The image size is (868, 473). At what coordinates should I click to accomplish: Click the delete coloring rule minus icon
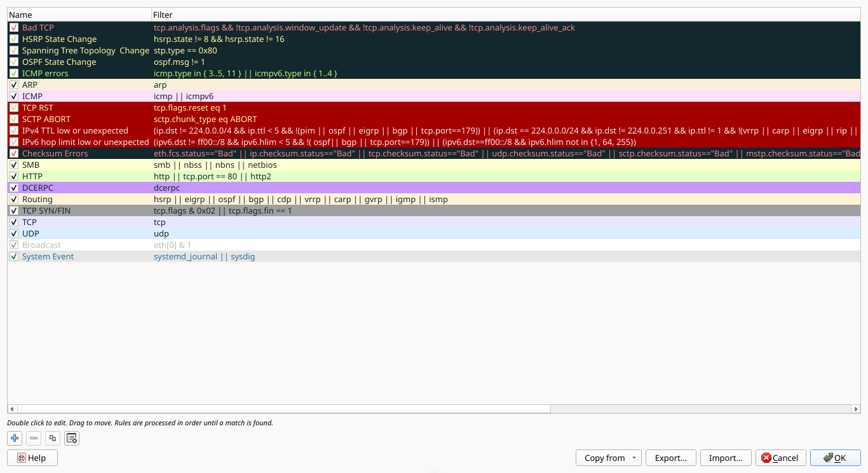[x=34, y=438]
